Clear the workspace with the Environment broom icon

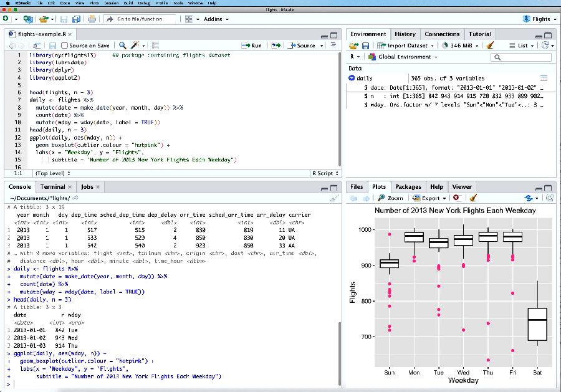tap(490, 45)
